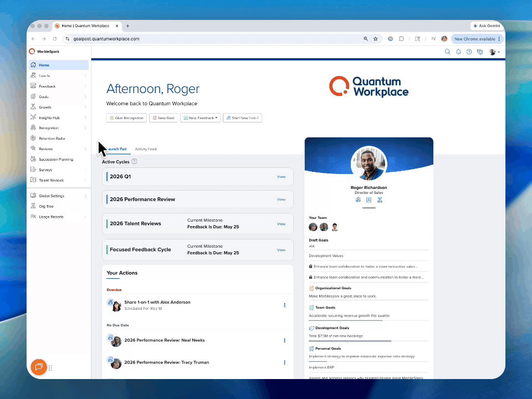Open the help question mark icon
The image size is (532, 399).
tap(469, 52)
